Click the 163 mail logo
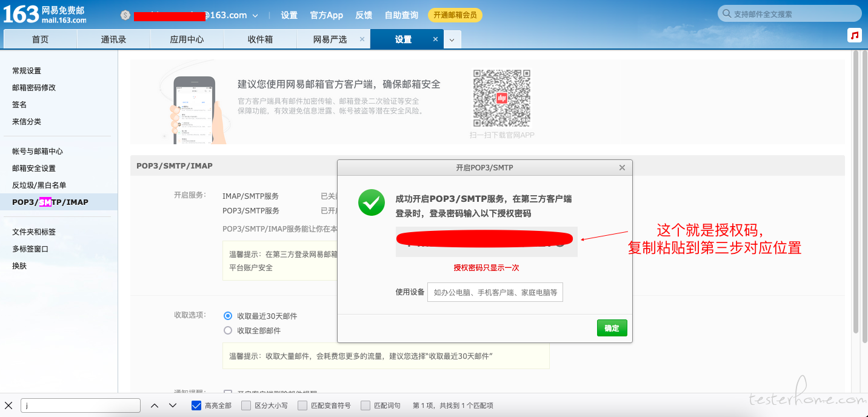The image size is (868, 417). [45, 14]
